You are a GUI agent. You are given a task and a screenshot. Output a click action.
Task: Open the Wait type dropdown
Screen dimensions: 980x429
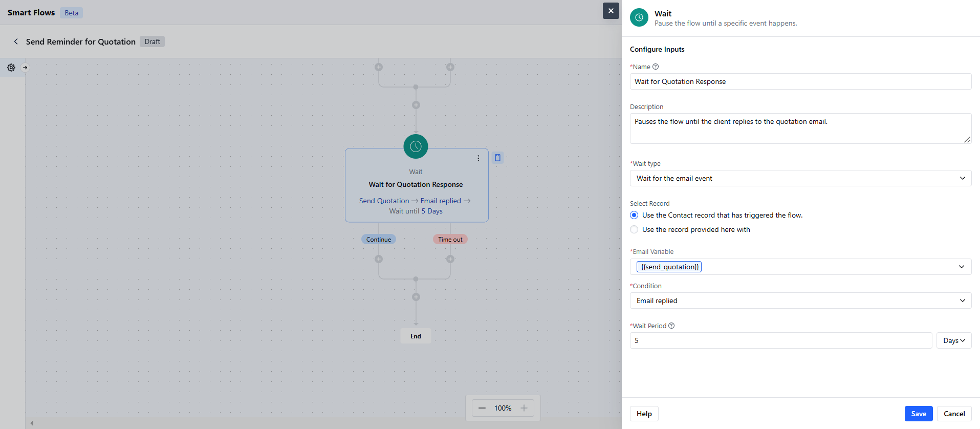click(800, 178)
